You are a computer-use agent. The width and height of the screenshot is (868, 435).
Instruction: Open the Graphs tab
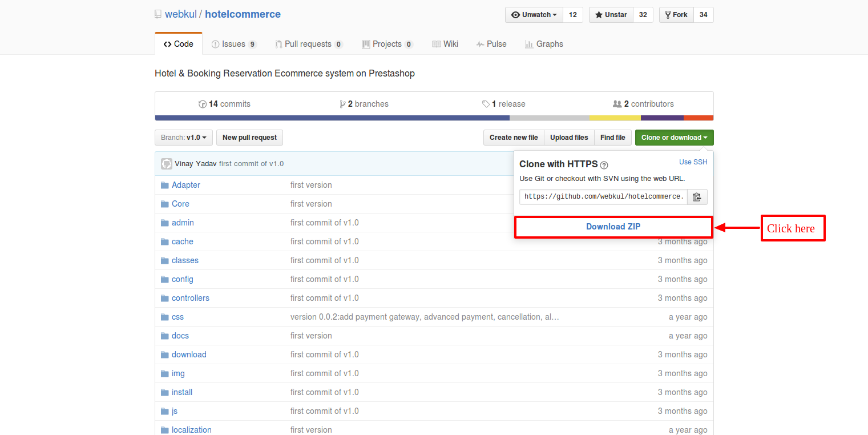[x=544, y=44]
